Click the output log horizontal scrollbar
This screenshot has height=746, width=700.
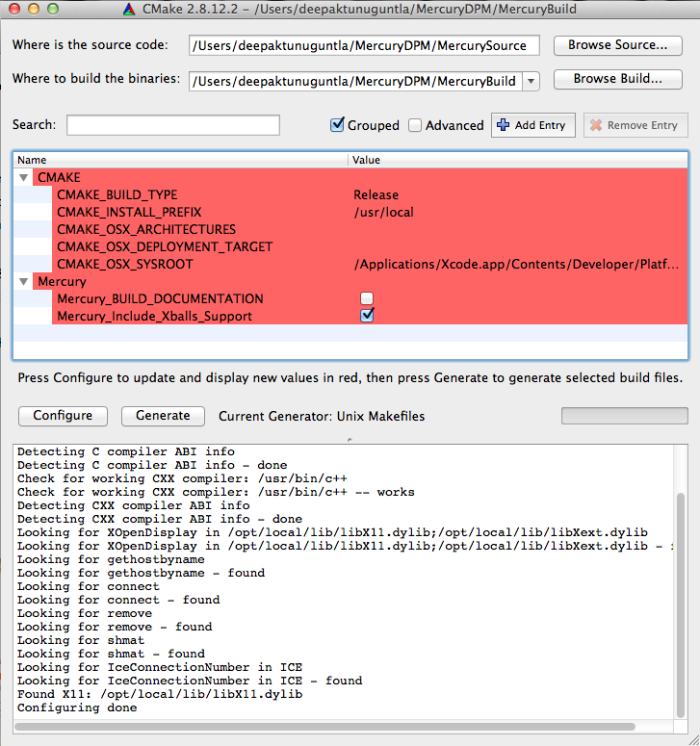(325, 727)
